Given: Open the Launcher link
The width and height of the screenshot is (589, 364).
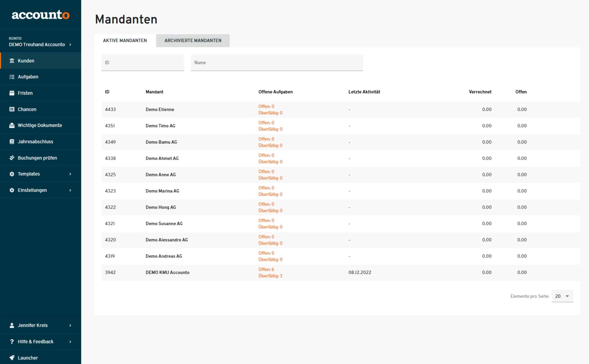Looking at the screenshot, I should 41,358.
